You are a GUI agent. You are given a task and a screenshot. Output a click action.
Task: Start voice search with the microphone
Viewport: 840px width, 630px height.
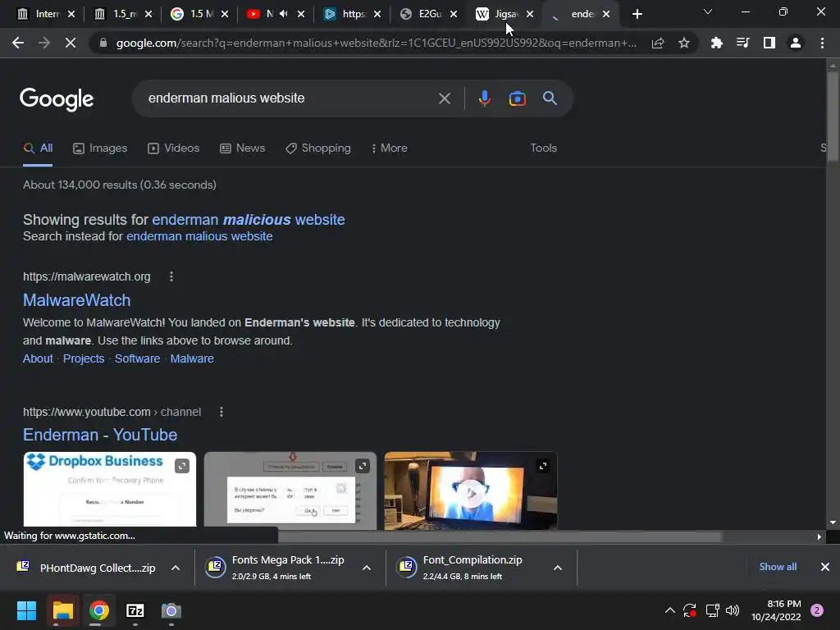(484, 98)
